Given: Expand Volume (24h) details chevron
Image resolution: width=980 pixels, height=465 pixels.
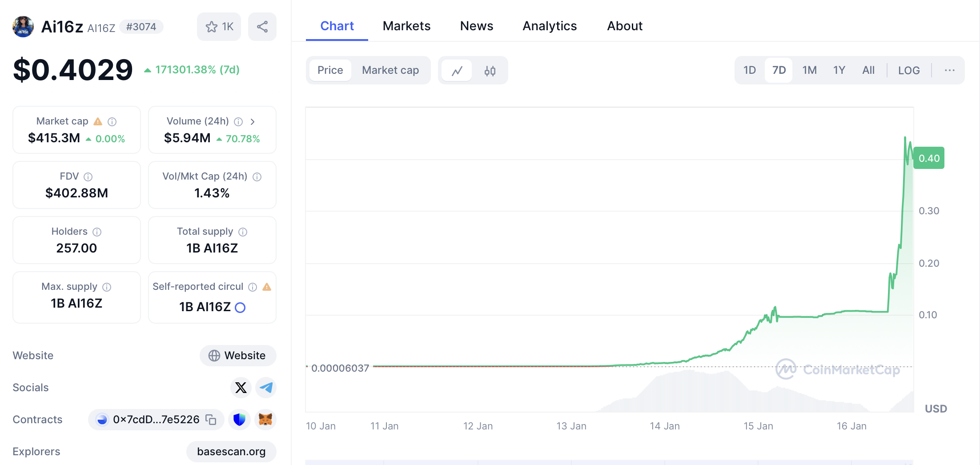Looking at the screenshot, I should (253, 121).
